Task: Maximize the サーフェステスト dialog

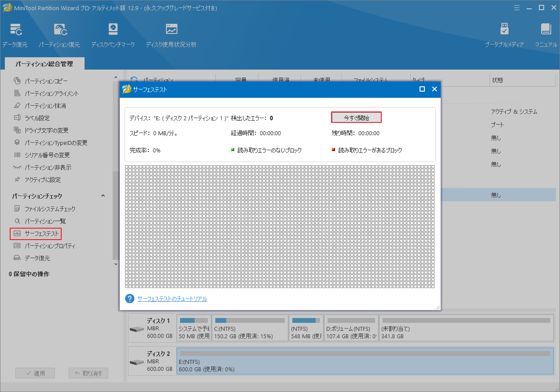Action: coord(422,89)
